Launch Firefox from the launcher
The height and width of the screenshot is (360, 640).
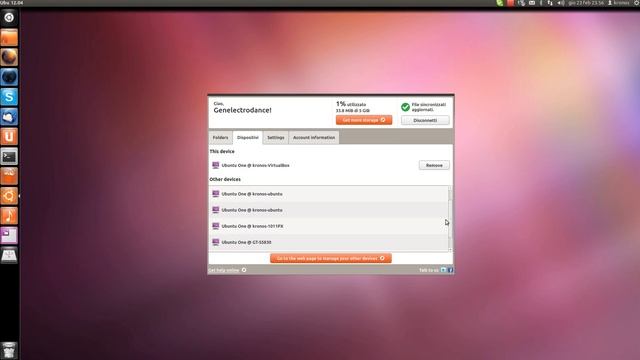coord(9,57)
